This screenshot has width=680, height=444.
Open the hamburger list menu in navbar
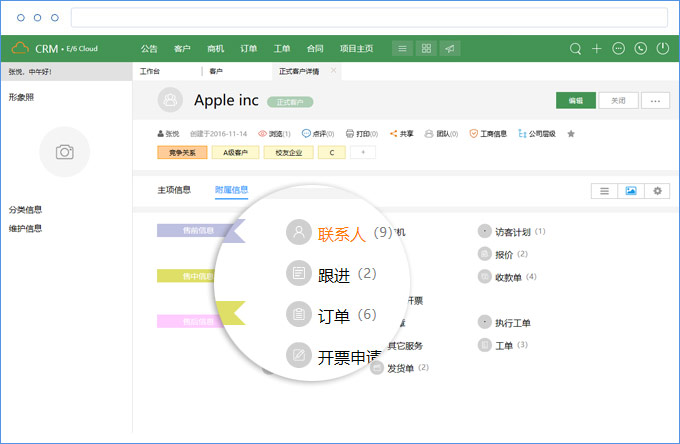tap(402, 48)
